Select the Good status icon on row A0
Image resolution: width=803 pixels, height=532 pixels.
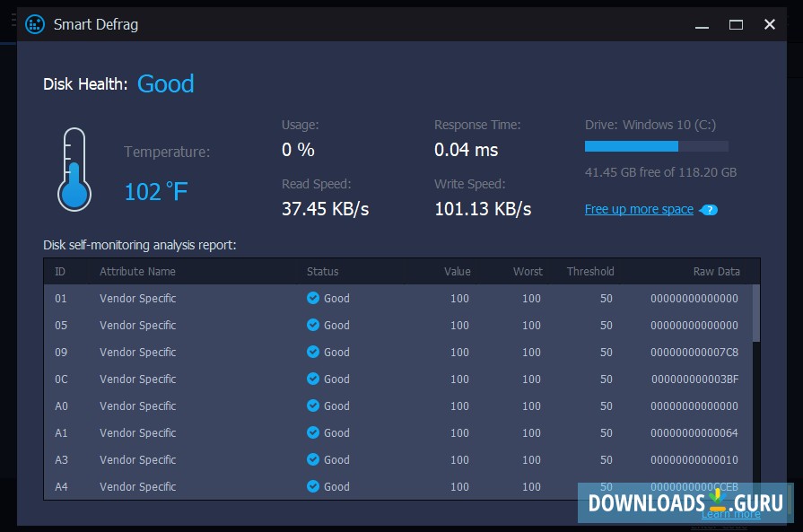point(314,406)
